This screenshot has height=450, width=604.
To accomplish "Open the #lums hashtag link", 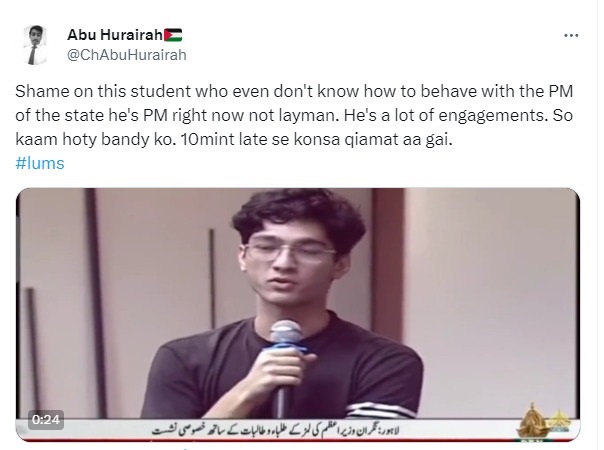I will coord(40,163).
